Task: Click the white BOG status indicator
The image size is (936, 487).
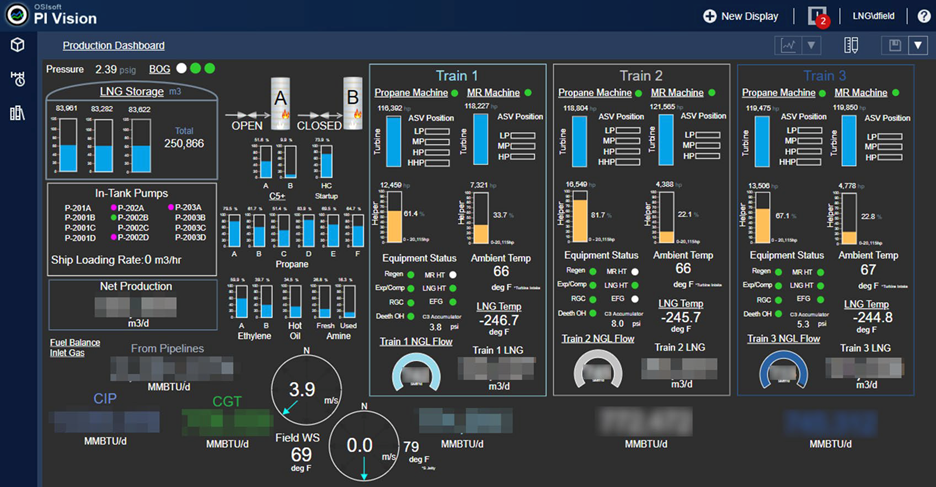Action: tap(181, 68)
